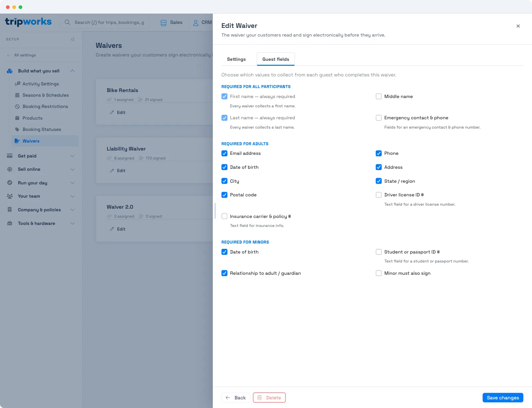The image size is (532, 408).
Task: Click the Sell online globe icon
Action: coord(10,169)
